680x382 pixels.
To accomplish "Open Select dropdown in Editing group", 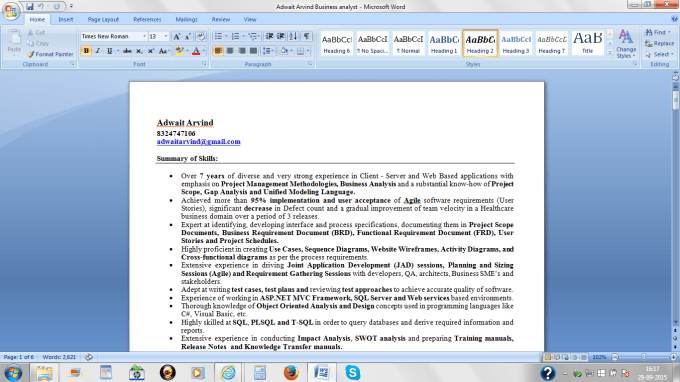I will pyautogui.click(x=659, y=54).
